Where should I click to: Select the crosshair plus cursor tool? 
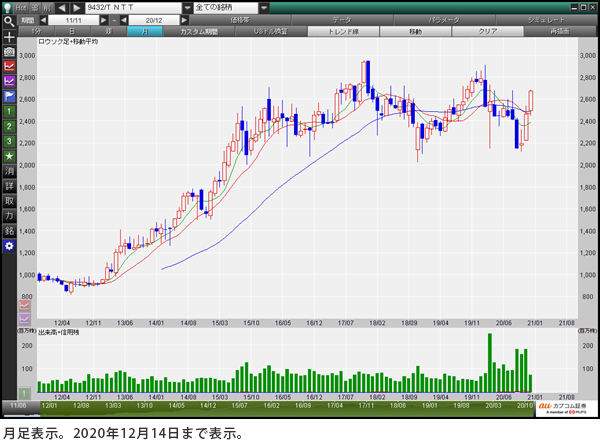pyautogui.click(x=9, y=37)
